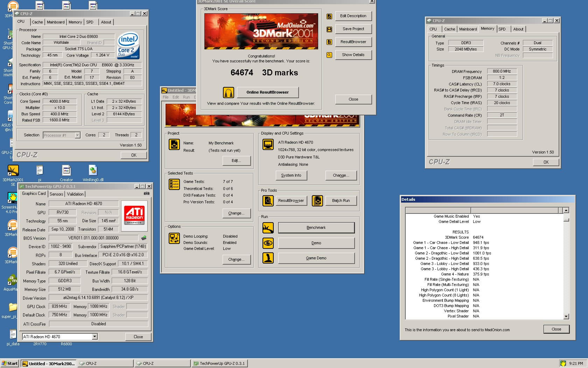Click the Benchmark run icon
The width and height of the screenshot is (588, 368).
pyautogui.click(x=268, y=228)
